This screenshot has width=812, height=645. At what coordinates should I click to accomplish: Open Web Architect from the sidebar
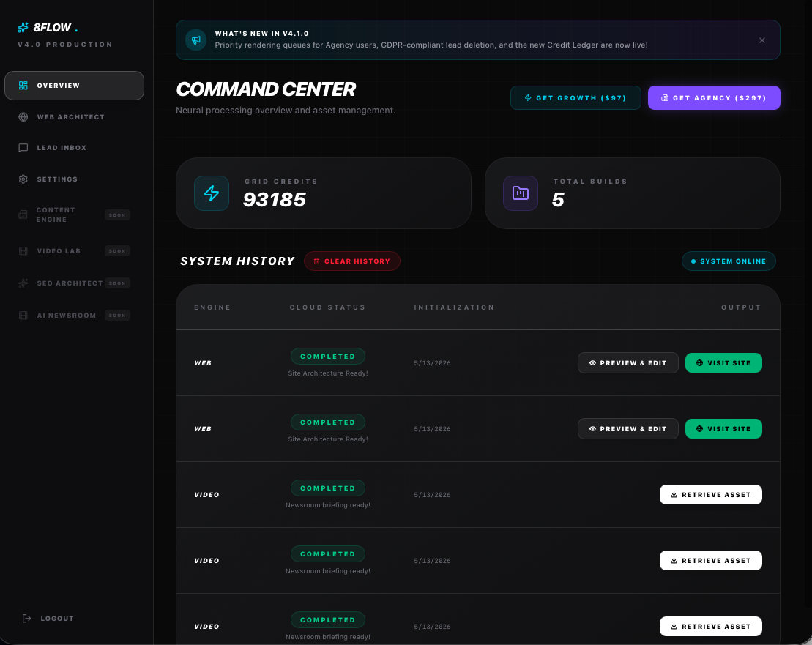tap(74, 117)
